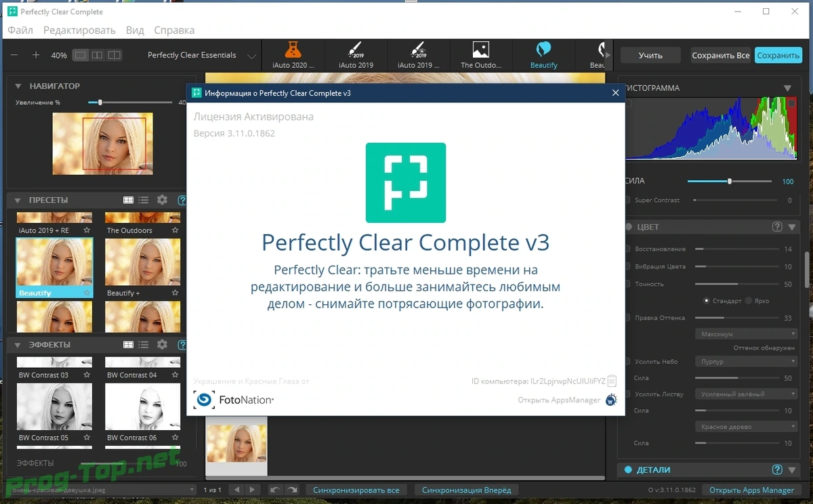The height and width of the screenshot is (504, 813).
Task: Go to previous image arrow
Action: [x=236, y=490]
